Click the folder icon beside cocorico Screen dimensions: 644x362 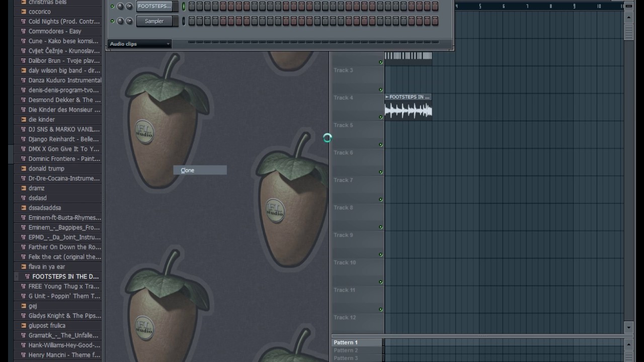23,12
